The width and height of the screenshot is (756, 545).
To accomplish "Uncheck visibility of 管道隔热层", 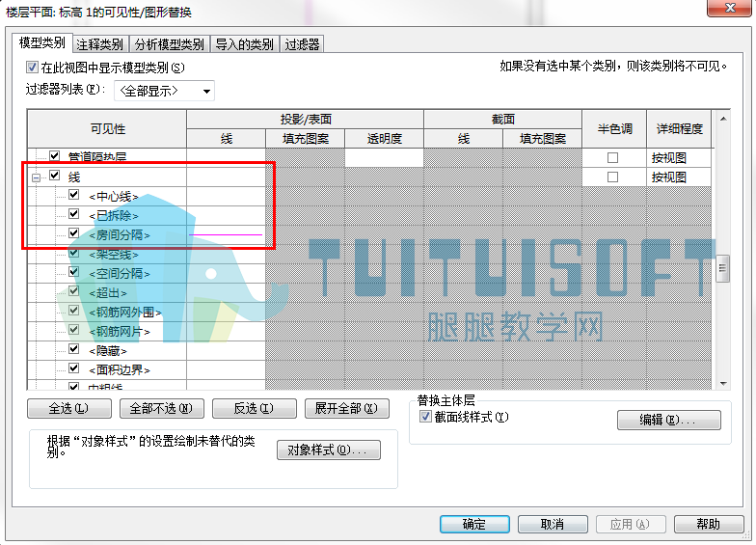I will [54, 156].
